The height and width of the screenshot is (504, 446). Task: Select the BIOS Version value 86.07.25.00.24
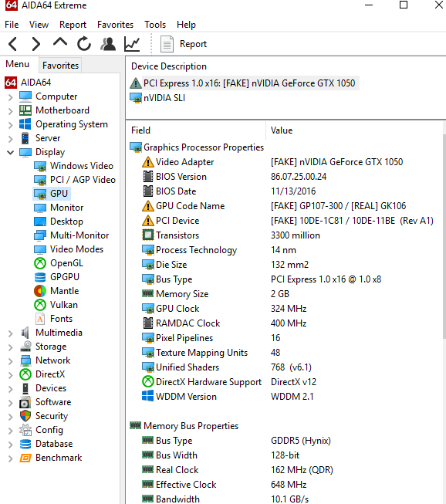click(x=299, y=177)
